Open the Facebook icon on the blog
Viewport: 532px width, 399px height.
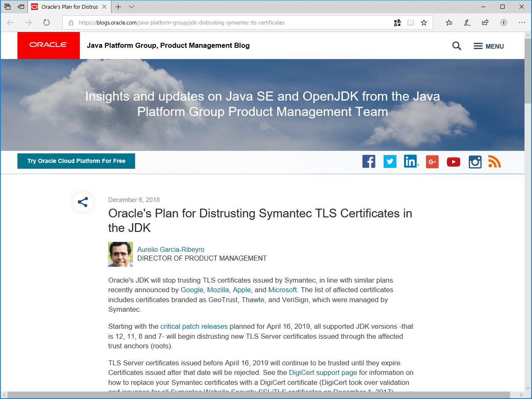(369, 162)
